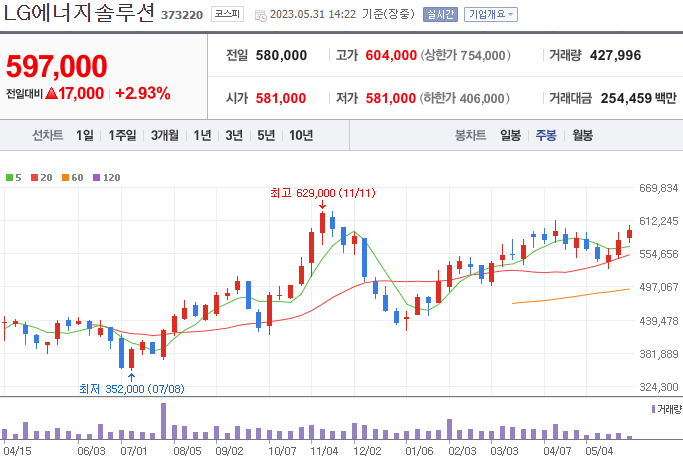Click the tallest volume bar near 08/05
This screenshot has width=683, height=458.
coord(163,421)
